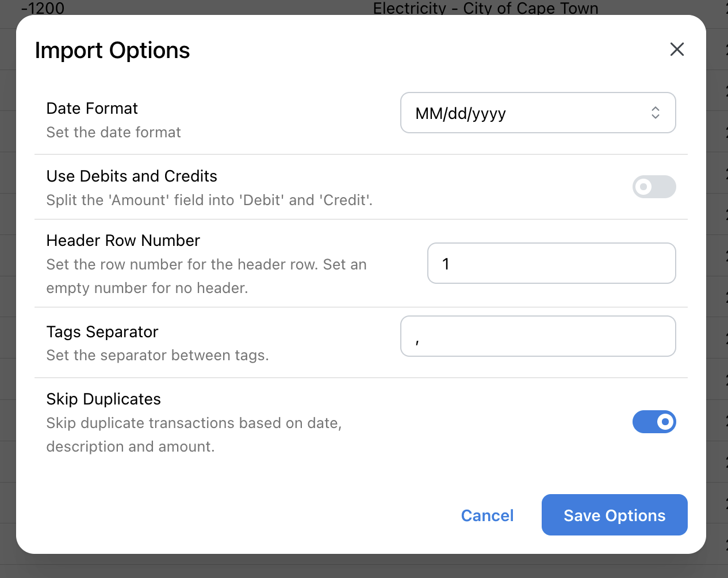The height and width of the screenshot is (578, 728).
Task: Click the Skip Duplicates heading
Action: [104, 399]
